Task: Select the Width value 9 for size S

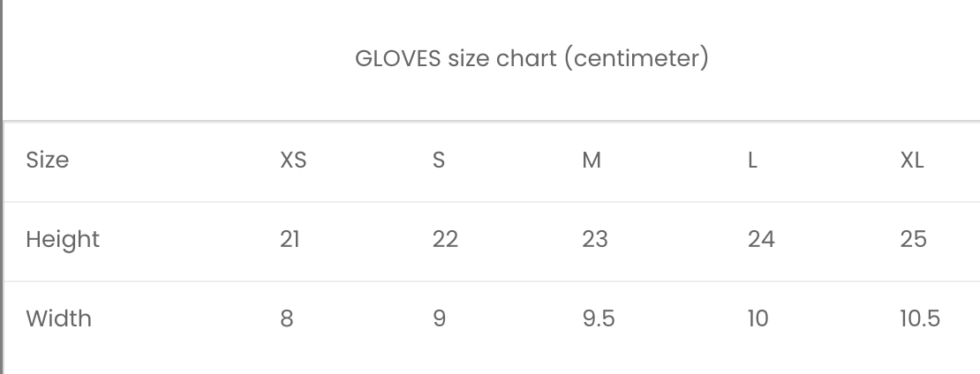Action: (439, 318)
